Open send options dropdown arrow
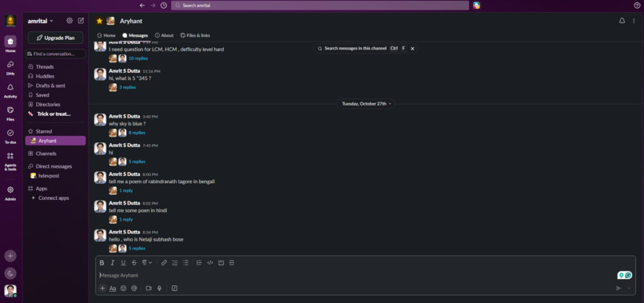 (628, 288)
